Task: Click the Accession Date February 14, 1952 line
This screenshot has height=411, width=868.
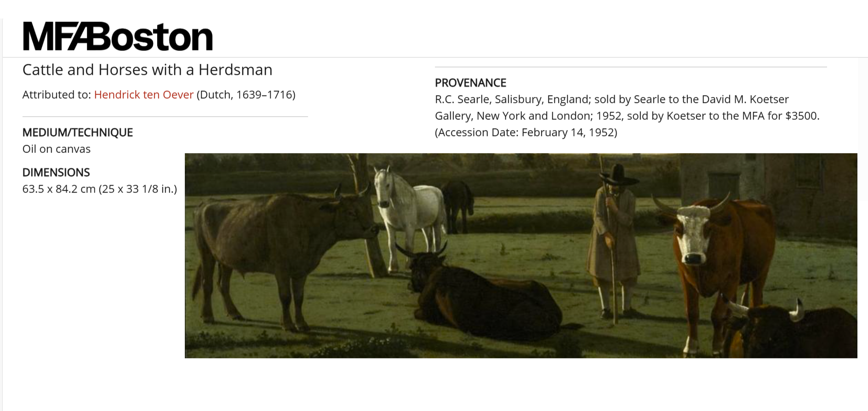Action: tap(526, 132)
